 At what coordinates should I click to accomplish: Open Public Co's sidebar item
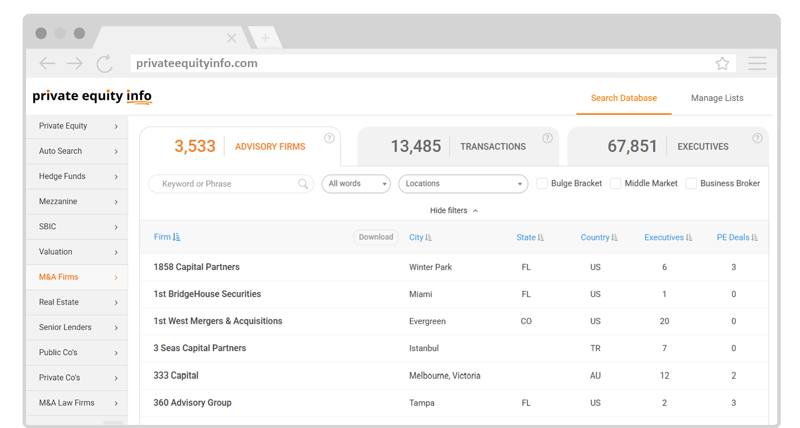[77, 353]
